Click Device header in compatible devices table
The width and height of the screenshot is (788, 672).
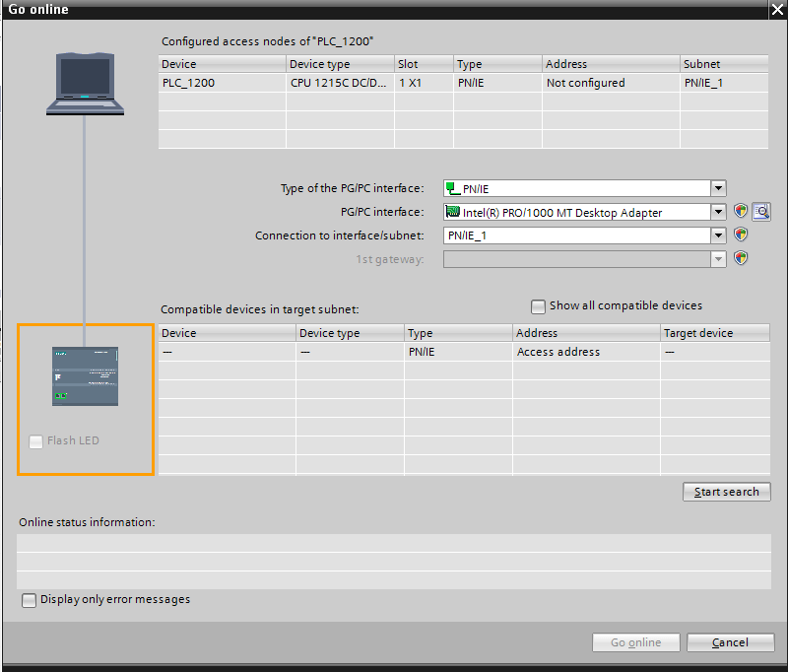228,333
